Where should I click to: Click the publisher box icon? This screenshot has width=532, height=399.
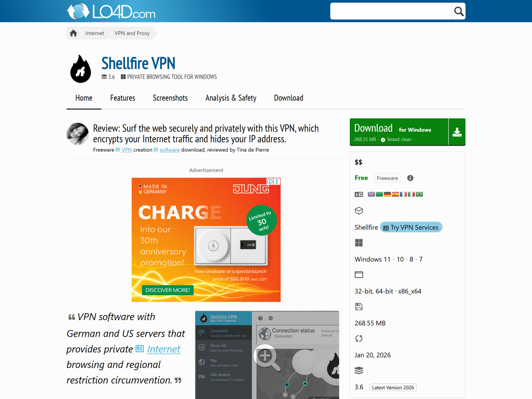tap(359, 211)
